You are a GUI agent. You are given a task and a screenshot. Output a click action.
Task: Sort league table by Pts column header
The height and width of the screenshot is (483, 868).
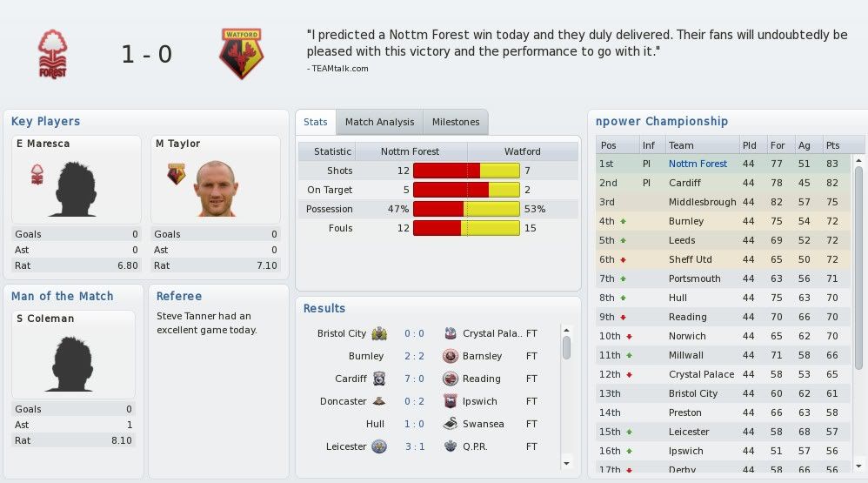(x=832, y=145)
